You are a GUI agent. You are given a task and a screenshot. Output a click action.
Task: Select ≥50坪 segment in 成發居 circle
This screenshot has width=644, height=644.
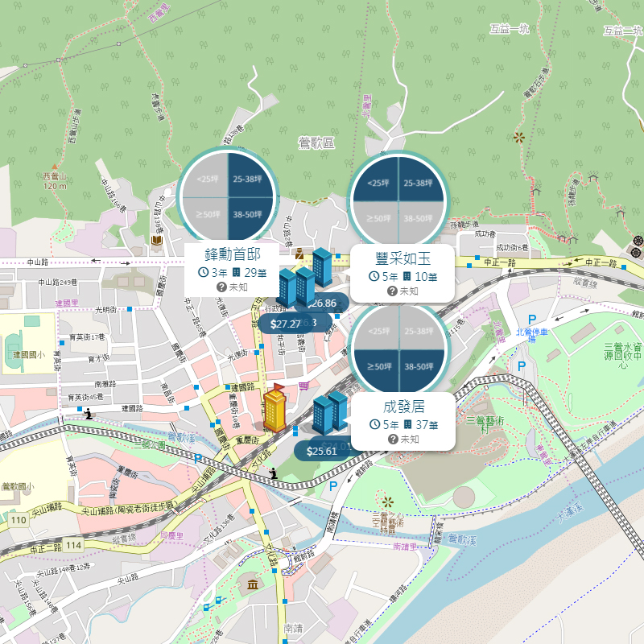pos(377,370)
